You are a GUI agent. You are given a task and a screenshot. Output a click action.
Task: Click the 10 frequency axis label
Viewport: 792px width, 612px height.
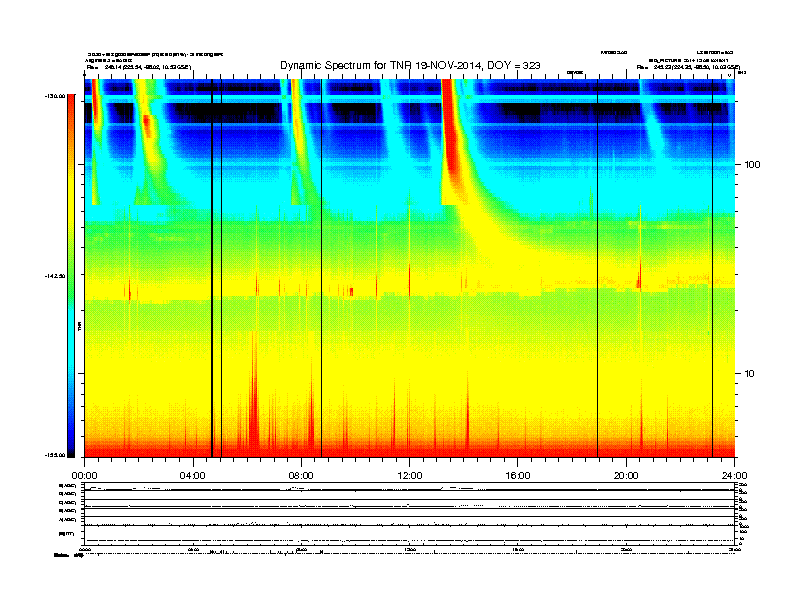(750, 374)
